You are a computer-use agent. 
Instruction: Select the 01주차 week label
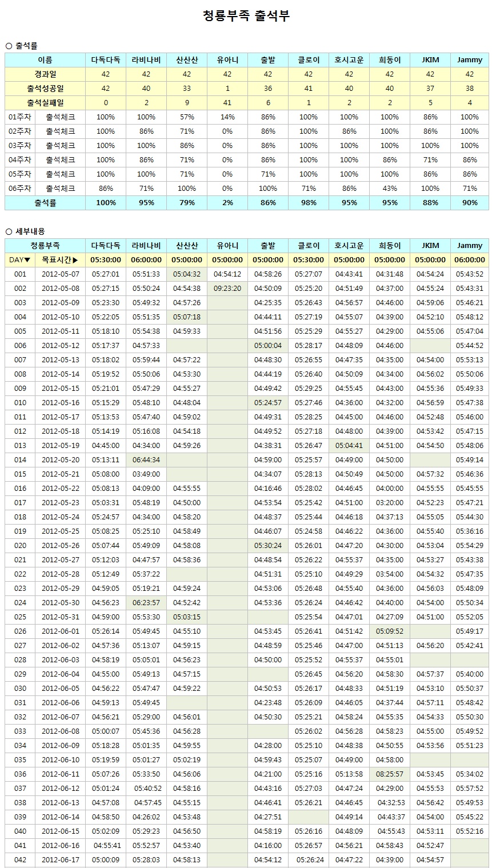(x=20, y=117)
